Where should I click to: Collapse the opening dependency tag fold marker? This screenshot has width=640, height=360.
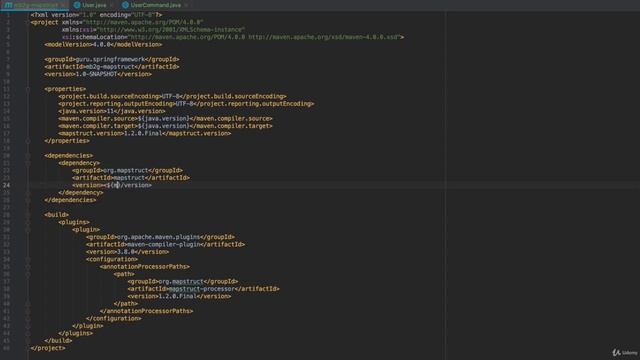pyautogui.click(x=28, y=163)
